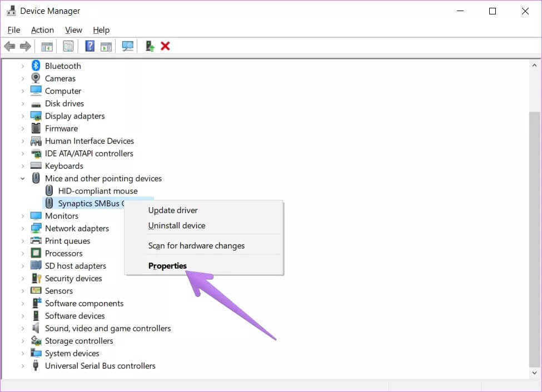Screen dimensions: 542x392
Task: Select the Firmware label
Action: tap(61, 128)
